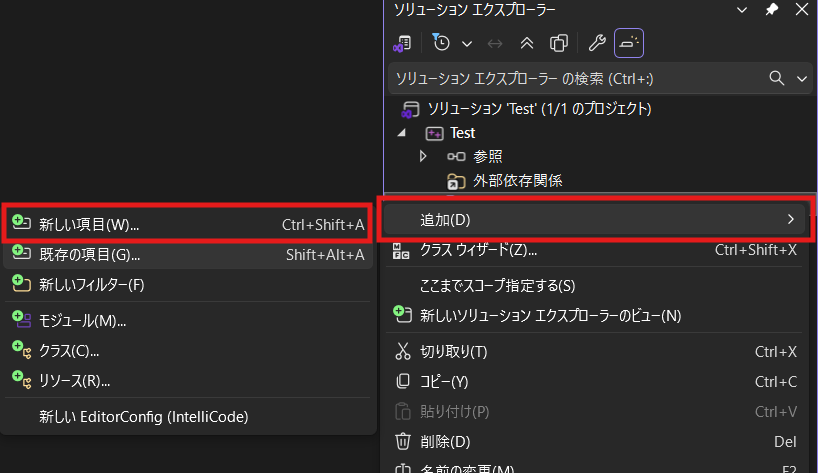818x473 pixels.
Task: Click the solution/folder view switch icon
Action: (402, 43)
